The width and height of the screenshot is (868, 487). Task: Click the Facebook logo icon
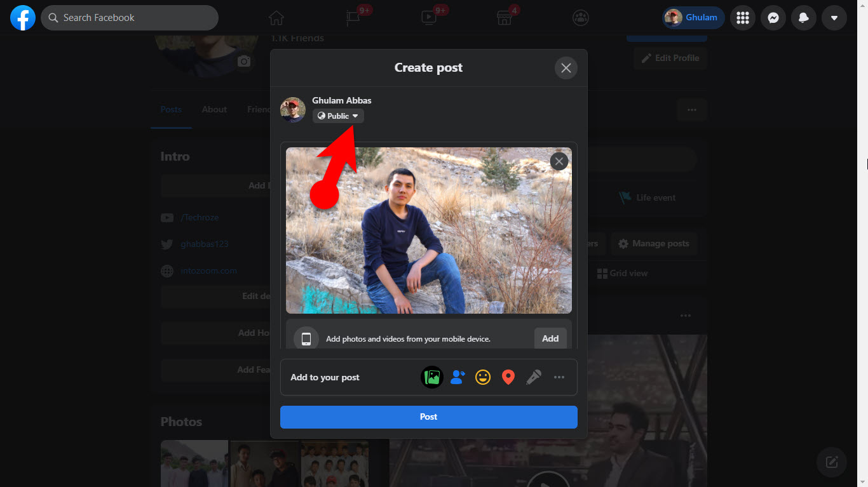(23, 18)
